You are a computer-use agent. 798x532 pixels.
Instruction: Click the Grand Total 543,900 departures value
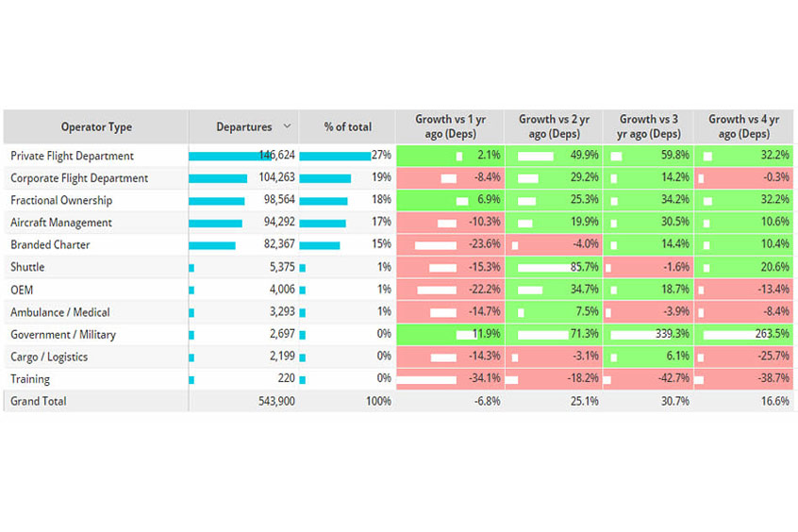275,401
